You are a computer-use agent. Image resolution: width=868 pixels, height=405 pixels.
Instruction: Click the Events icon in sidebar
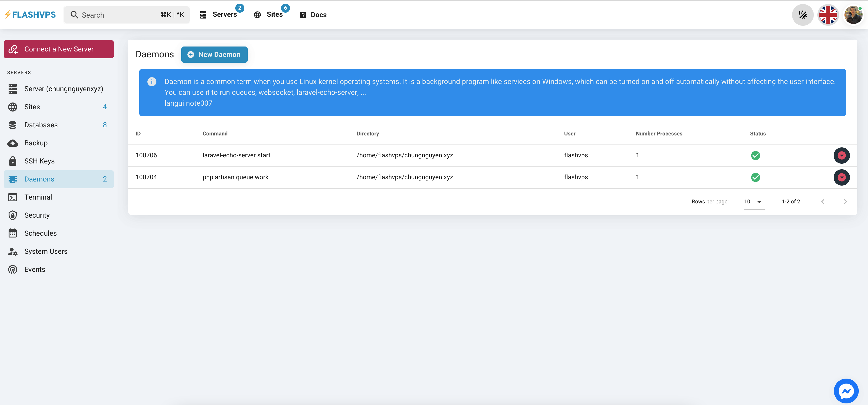pyautogui.click(x=12, y=269)
